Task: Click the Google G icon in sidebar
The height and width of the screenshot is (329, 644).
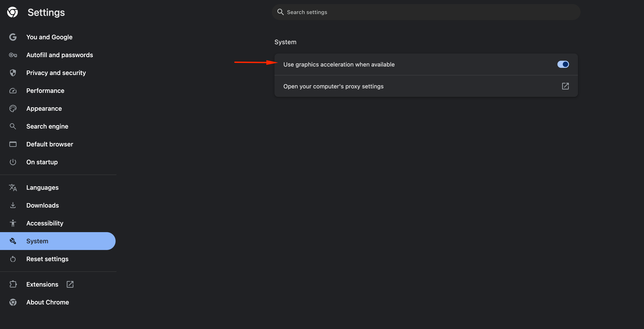Action: [13, 37]
